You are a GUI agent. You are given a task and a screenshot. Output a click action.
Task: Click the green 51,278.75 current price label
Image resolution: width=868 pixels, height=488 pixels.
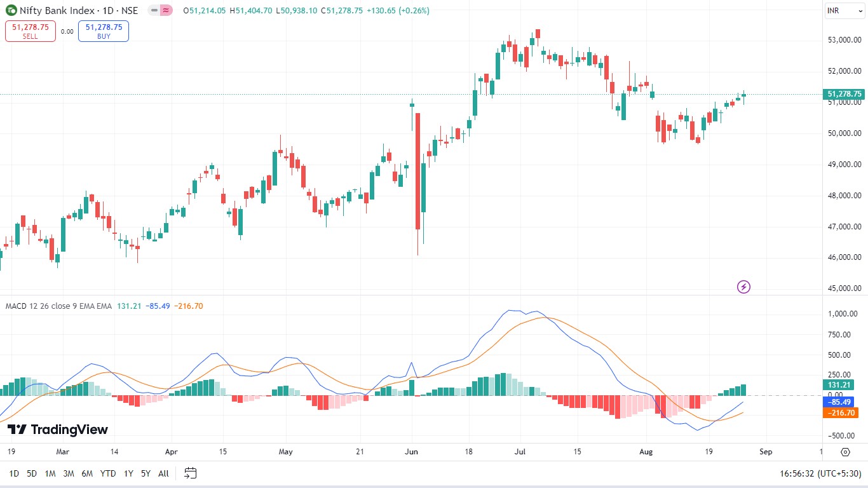844,94
